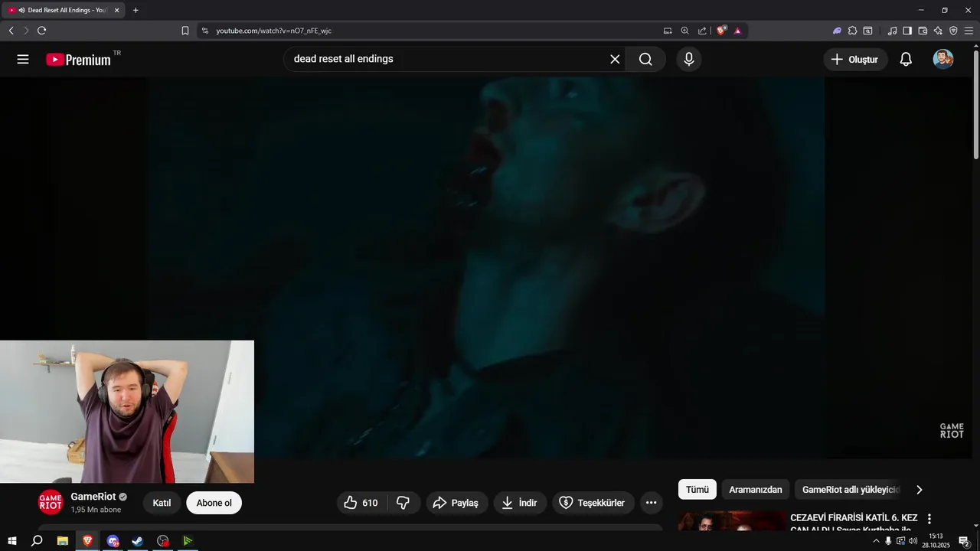
Task: Clear the search box text
Action: click(x=615, y=59)
